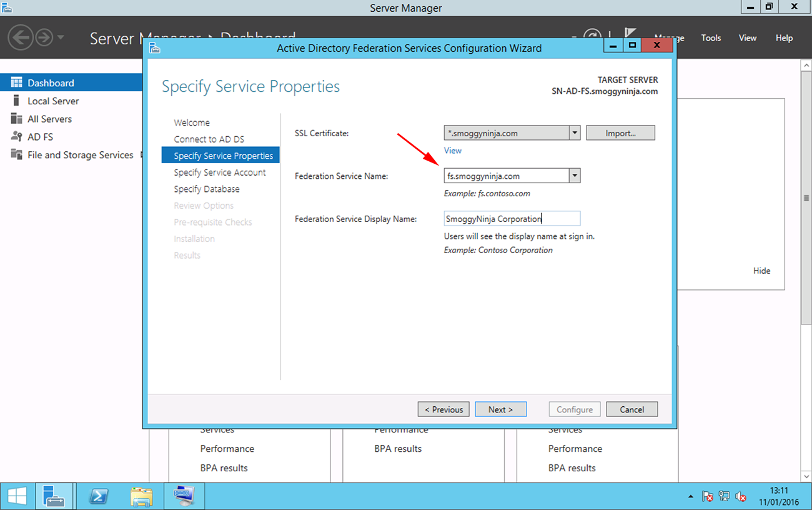Open the Tools menu
The width and height of the screenshot is (812, 510).
tap(711, 37)
